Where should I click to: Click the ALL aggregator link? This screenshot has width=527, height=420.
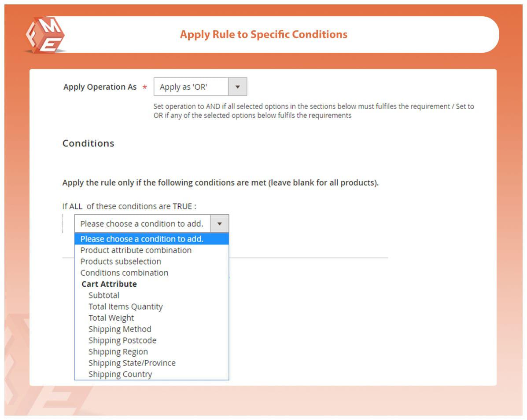(x=76, y=206)
